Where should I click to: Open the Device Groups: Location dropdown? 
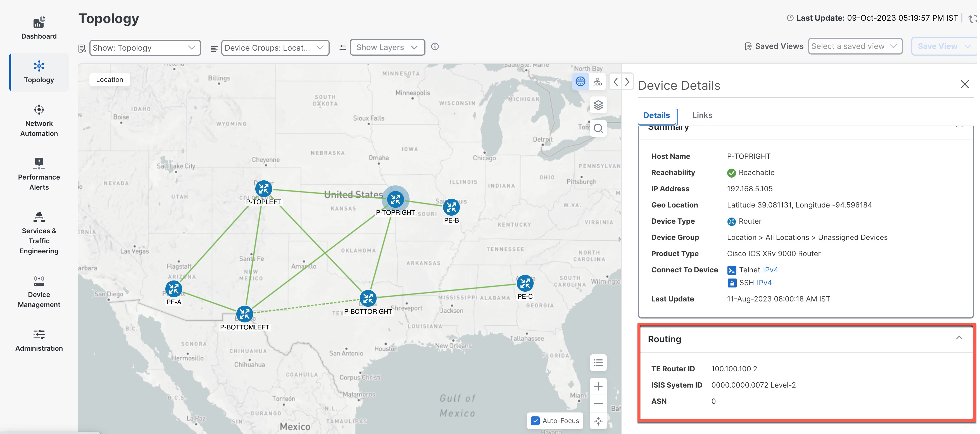(x=275, y=47)
